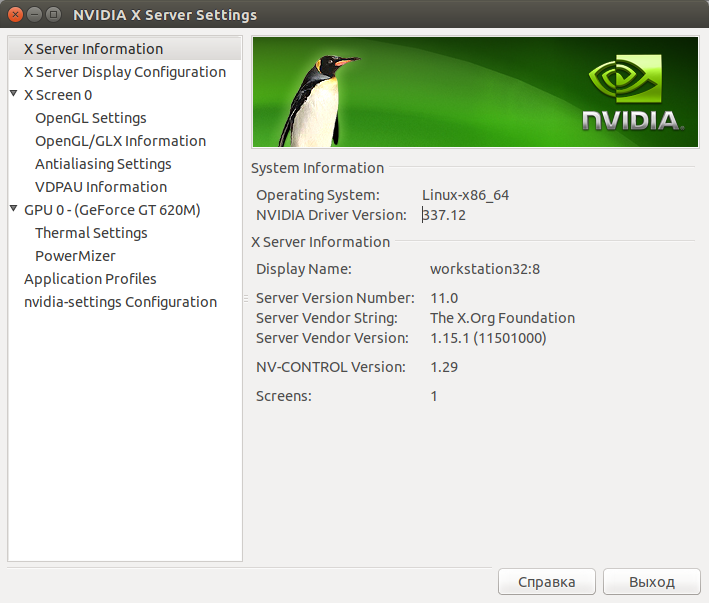Image resolution: width=709 pixels, height=603 pixels.
Task: Open Antialiasing Settings
Action: [103, 164]
